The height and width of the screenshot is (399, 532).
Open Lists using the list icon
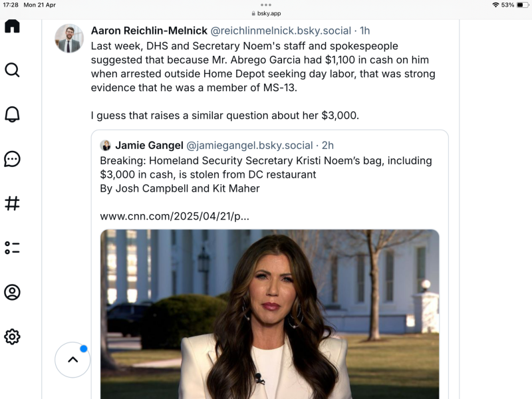click(12, 248)
